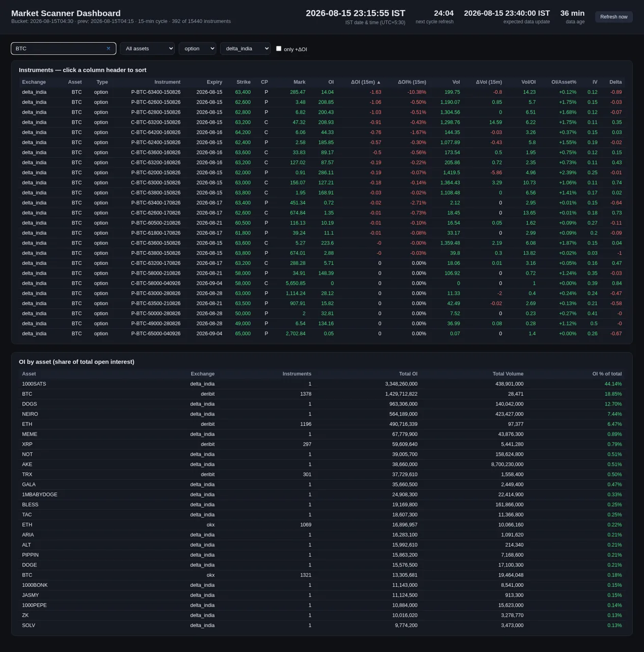
Task: Click instrument C-BTC-58000-040926
Action: pos(155,283)
